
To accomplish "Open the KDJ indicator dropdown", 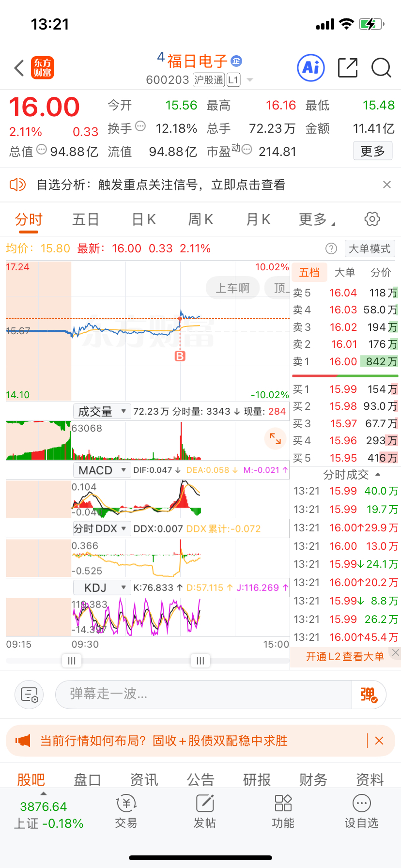I will pos(102,588).
